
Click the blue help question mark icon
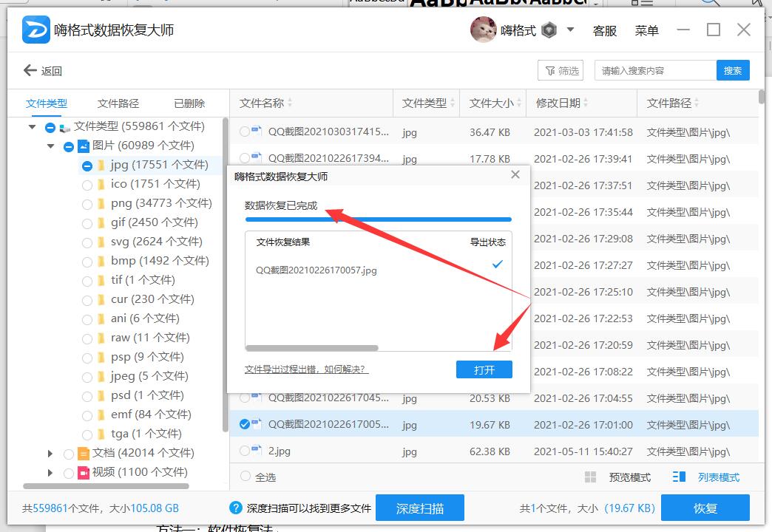[236, 508]
